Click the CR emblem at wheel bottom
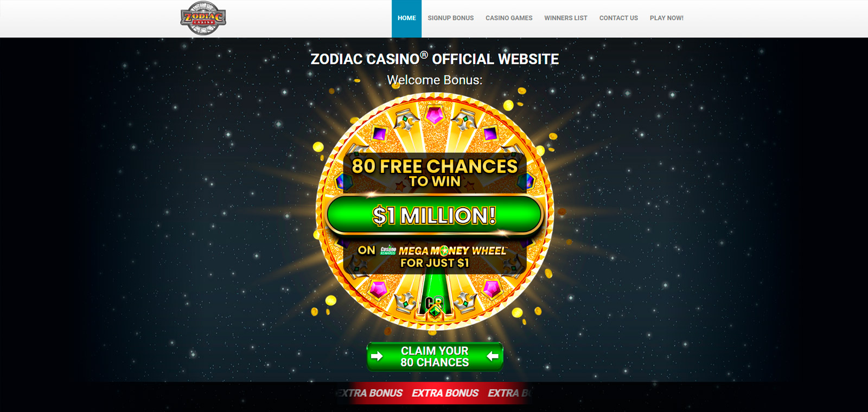The height and width of the screenshot is (412, 868). coord(435,306)
